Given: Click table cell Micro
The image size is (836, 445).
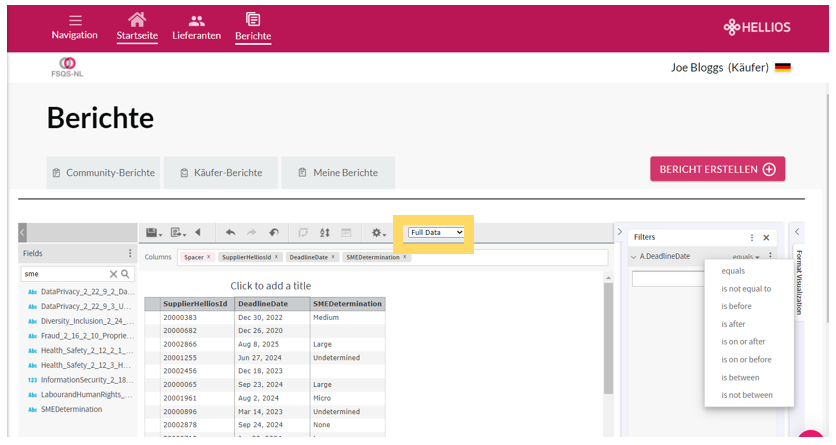Looking at the screenshot, I should 348,398.
